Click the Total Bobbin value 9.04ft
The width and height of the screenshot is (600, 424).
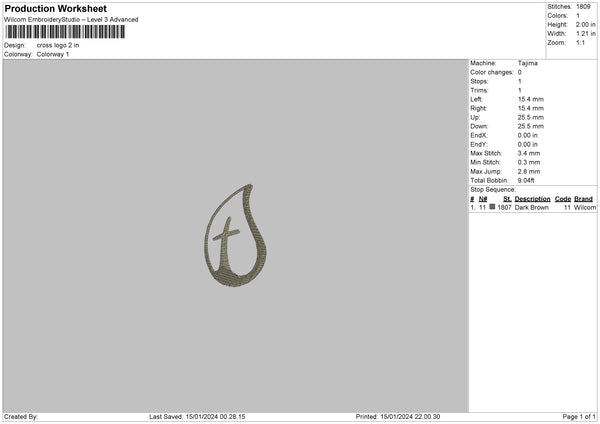click(526, 181)
